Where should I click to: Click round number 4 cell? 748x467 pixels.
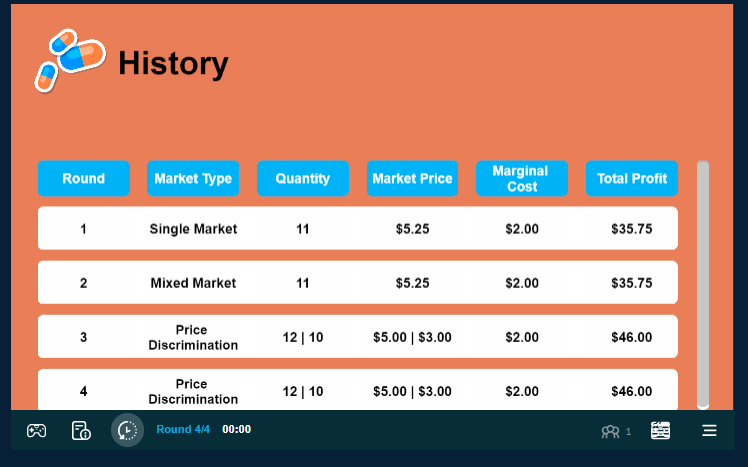tap(83, 391)
